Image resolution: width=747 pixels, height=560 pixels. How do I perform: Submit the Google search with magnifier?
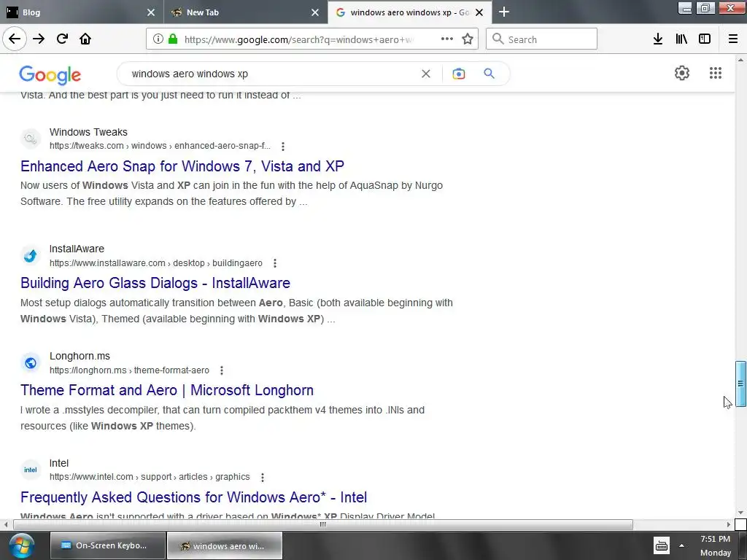click(489, 74)
